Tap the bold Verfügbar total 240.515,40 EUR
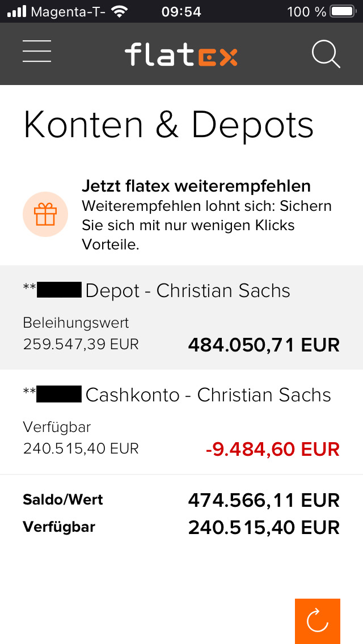This screenshot has width=363, height=644. [264, 527]
